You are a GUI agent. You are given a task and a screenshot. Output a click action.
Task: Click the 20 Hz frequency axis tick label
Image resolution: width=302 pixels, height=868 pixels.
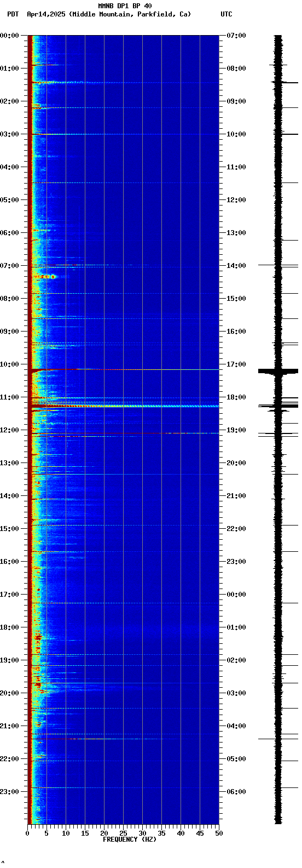[104, 833]
